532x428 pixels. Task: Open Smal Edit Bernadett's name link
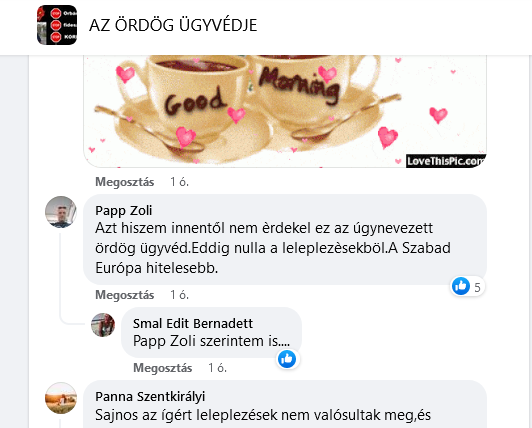pyautogui.click(x=193, y=323)
